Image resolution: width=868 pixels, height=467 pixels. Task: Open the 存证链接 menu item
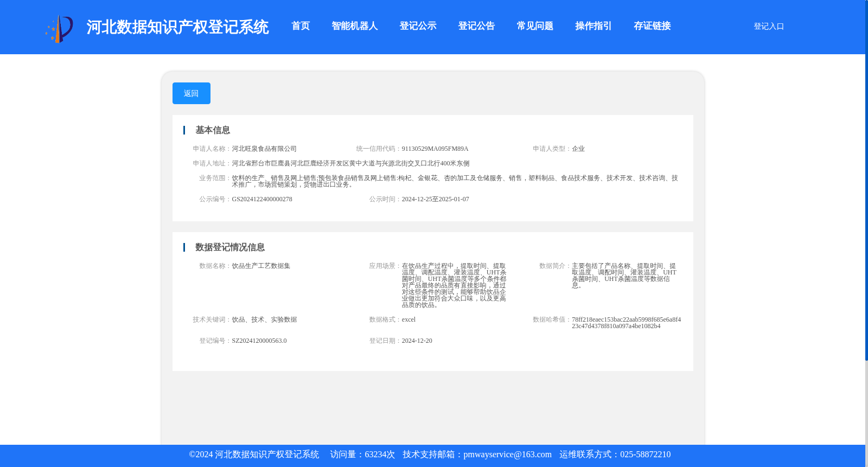652,26
